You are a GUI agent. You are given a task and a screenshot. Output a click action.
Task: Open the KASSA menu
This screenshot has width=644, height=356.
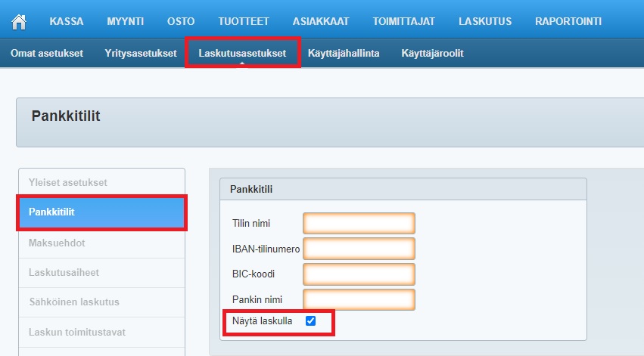67,21
